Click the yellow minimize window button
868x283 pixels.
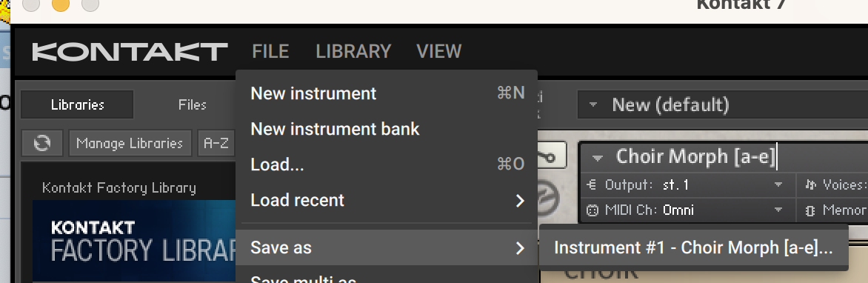[60, 4]
